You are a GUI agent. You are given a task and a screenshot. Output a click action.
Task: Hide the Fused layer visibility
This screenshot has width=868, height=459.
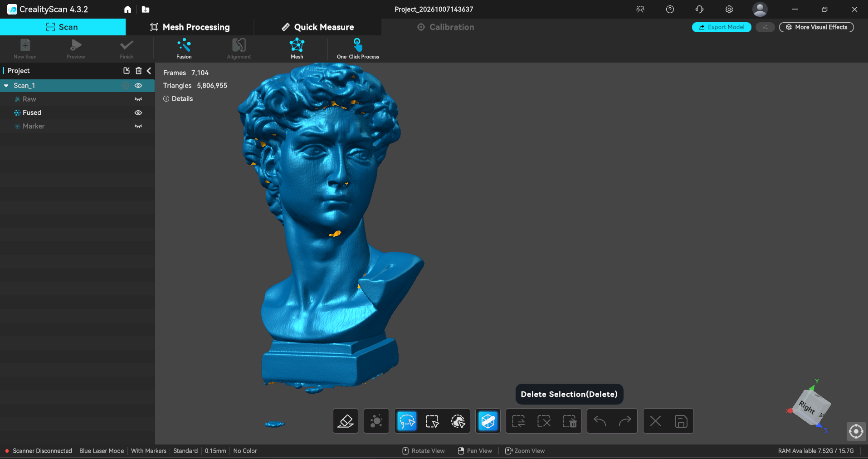tap(138, 112)
